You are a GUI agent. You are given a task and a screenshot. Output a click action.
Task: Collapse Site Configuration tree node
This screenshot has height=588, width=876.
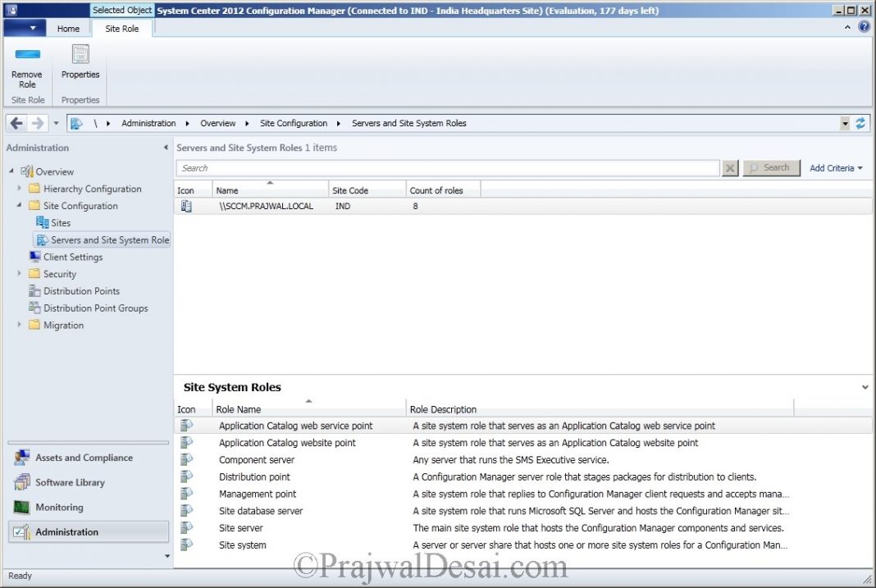click(x=19, y=205)
